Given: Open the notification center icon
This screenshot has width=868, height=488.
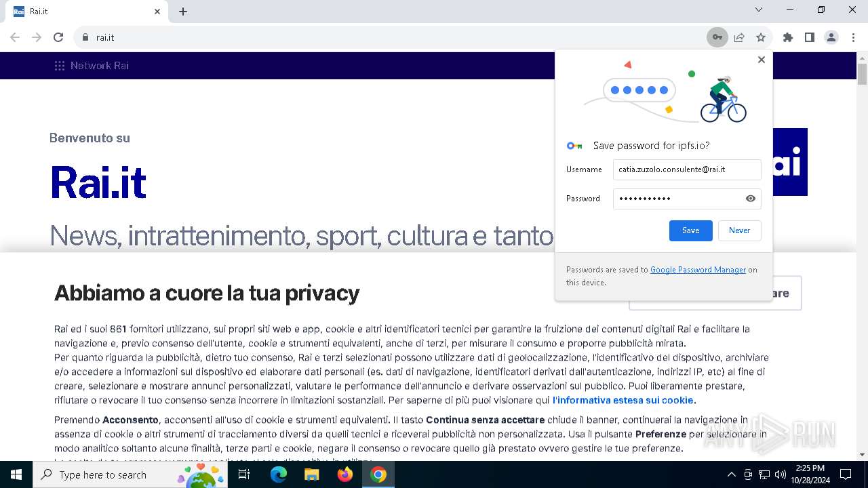Looking at the screenshot, I should 846,474.
